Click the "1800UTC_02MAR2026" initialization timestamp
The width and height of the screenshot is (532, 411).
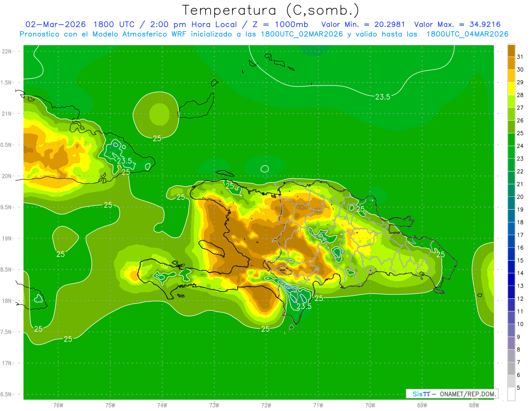point(305,34)
